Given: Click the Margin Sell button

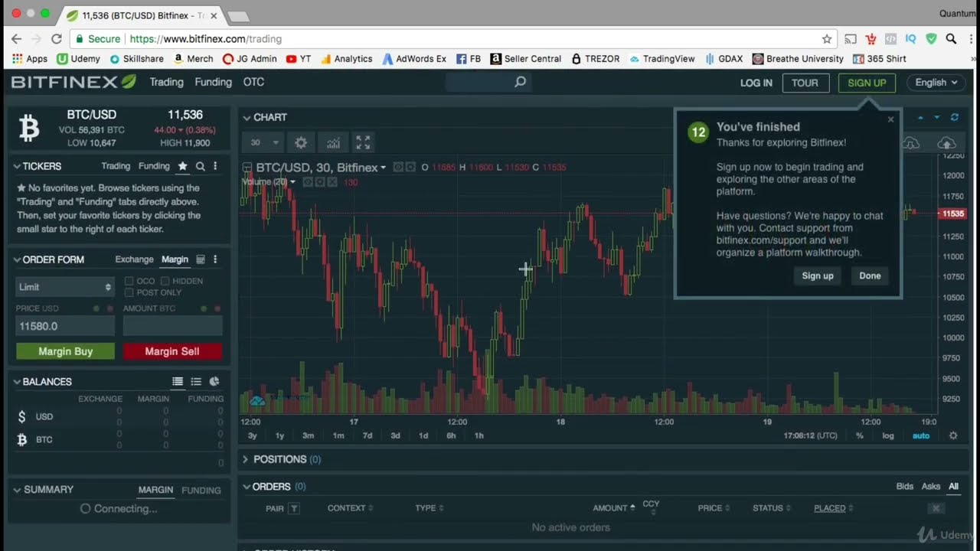Looking at the screenshot, I should pos(172,351).
